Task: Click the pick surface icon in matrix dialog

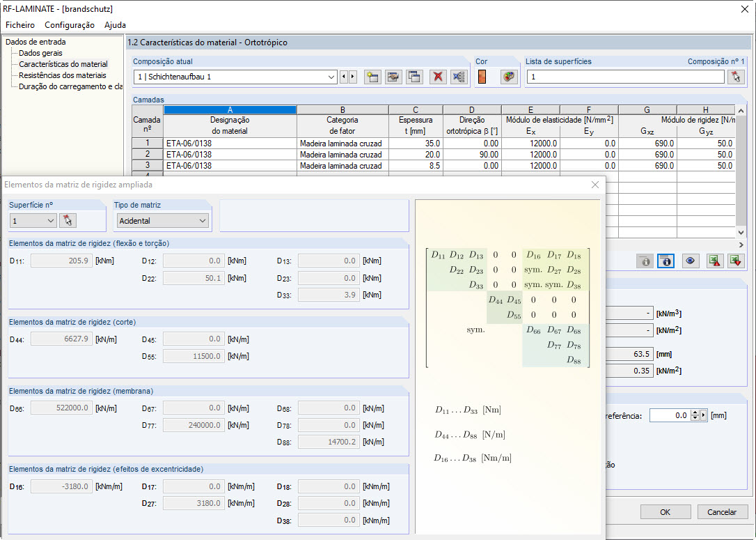Action: tap(68, 221)
